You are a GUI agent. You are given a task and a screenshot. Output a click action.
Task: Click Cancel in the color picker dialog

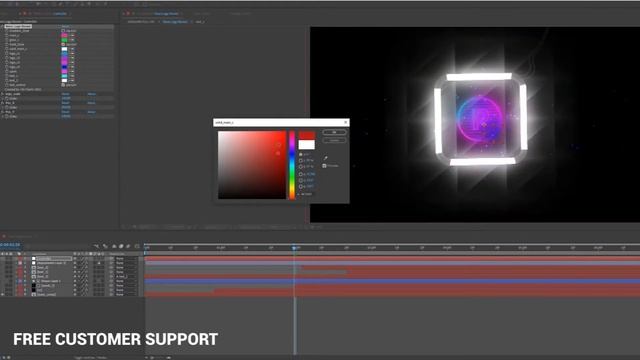334,140
